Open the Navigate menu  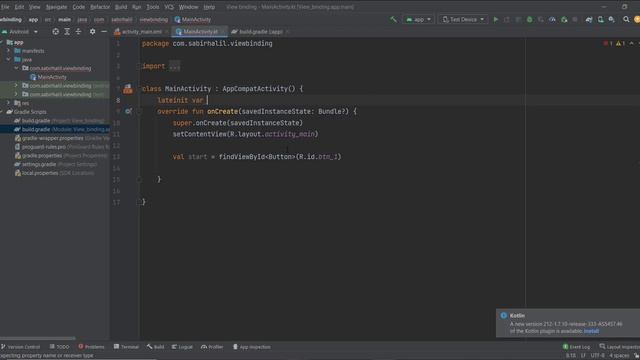[56, 7]
